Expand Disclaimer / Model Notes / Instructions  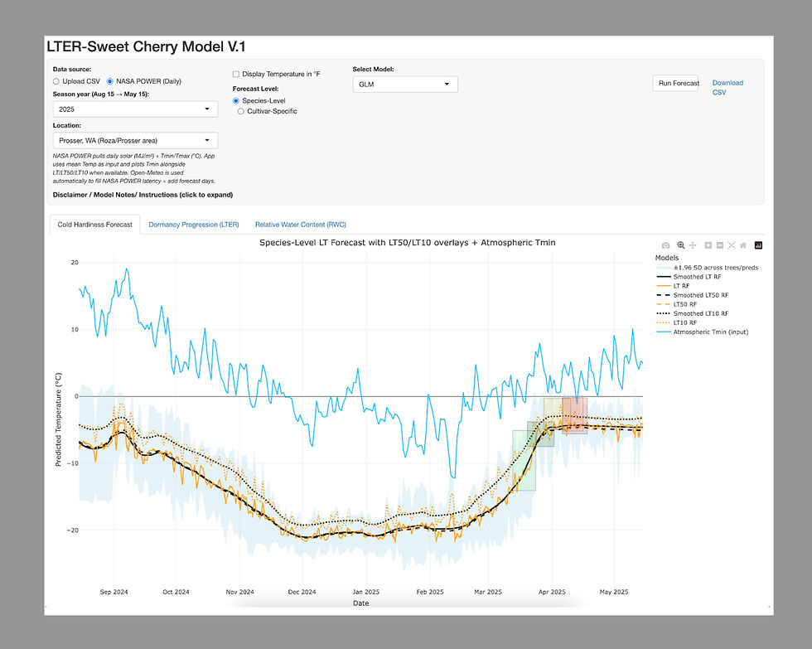(x=143, y=195)
